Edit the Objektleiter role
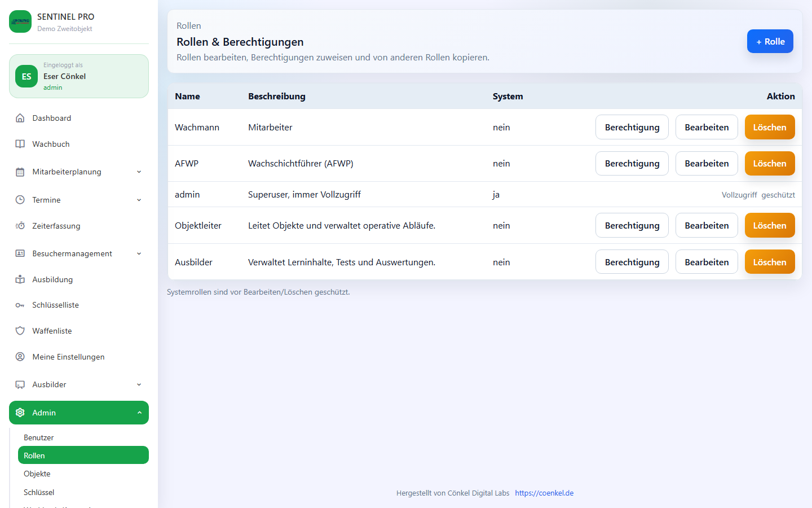This screenshot has width=812, height=508. coord(706,225)
